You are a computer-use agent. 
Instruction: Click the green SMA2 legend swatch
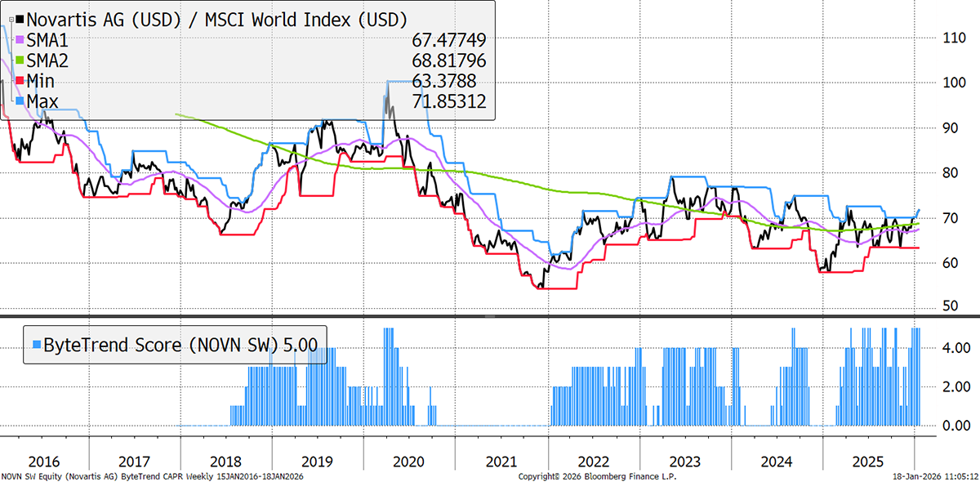(x=20, y=60)
